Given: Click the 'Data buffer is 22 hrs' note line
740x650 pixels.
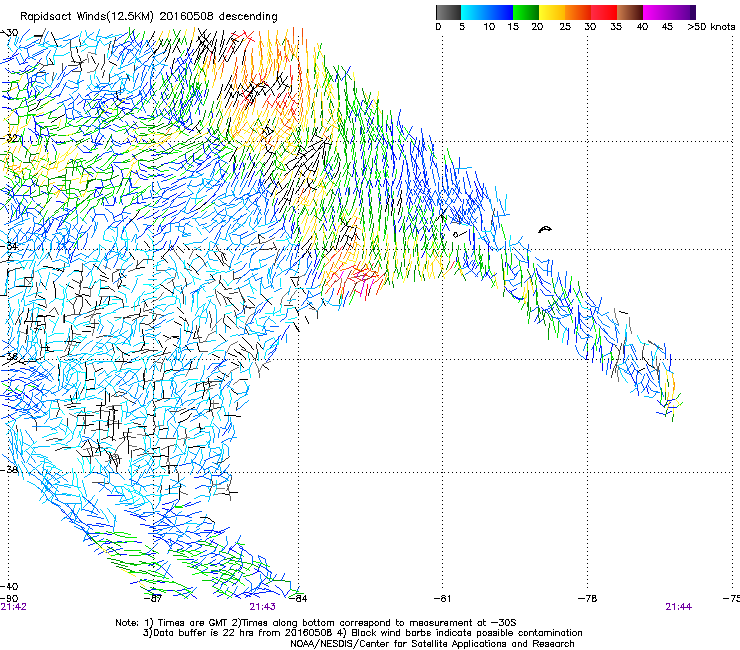Looking at the screenshot, I should (362, 633).
